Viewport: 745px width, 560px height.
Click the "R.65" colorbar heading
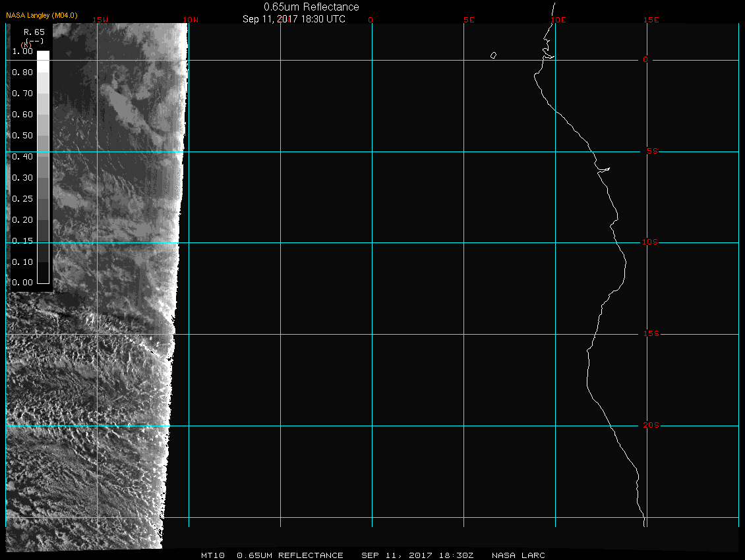coord(34,32)
